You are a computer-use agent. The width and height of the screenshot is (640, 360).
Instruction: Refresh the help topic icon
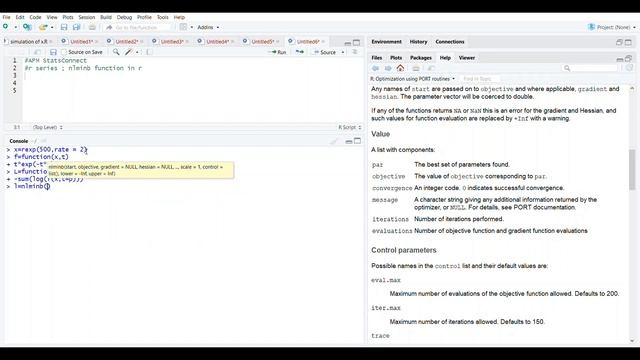(x=629, y=68)
